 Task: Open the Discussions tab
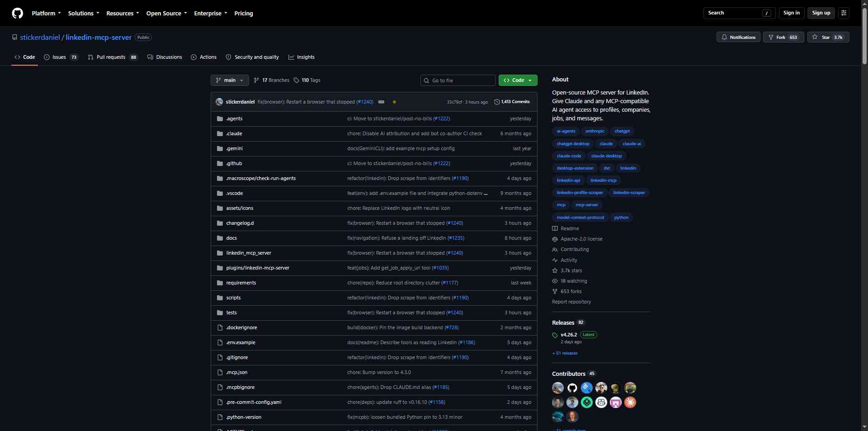165,57
